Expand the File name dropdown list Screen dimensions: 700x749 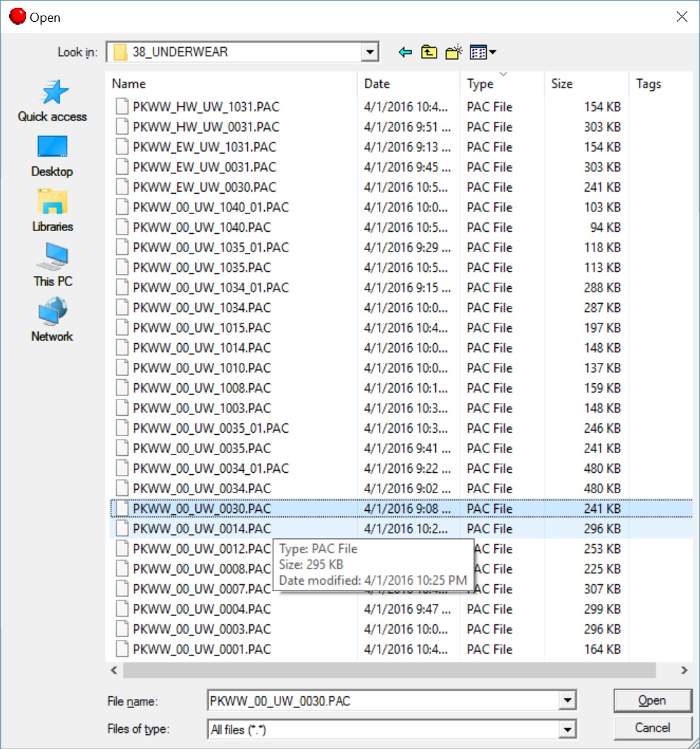point(567,700)
